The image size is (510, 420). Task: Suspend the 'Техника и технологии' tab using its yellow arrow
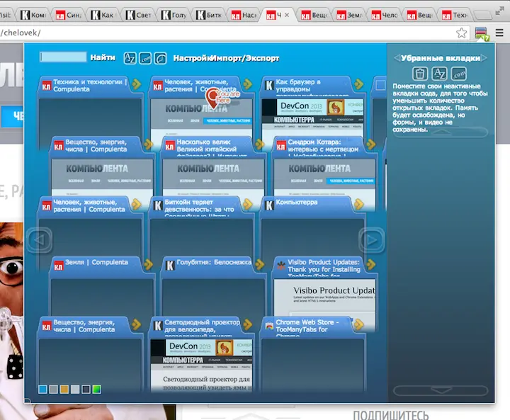(x=137, y=84)
